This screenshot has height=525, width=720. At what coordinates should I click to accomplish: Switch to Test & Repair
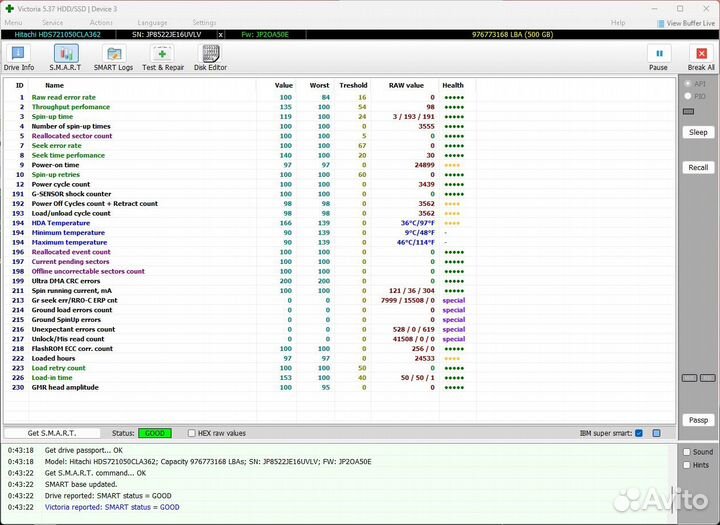(x=163, y=58)
